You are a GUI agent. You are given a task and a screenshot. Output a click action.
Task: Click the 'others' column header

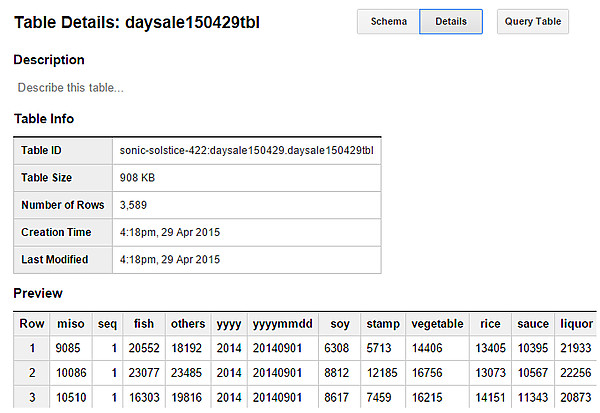coord(188,324)
